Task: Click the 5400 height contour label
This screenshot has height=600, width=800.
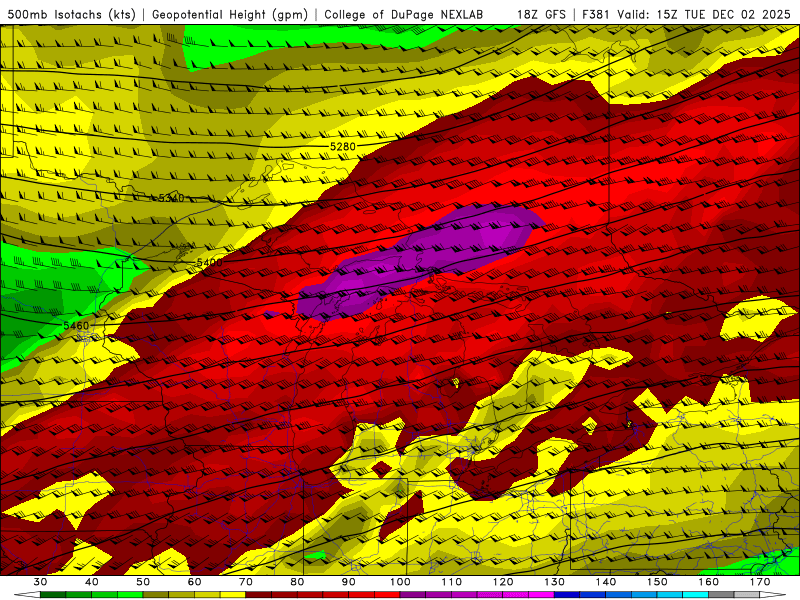Action: [x=209, y=262]
